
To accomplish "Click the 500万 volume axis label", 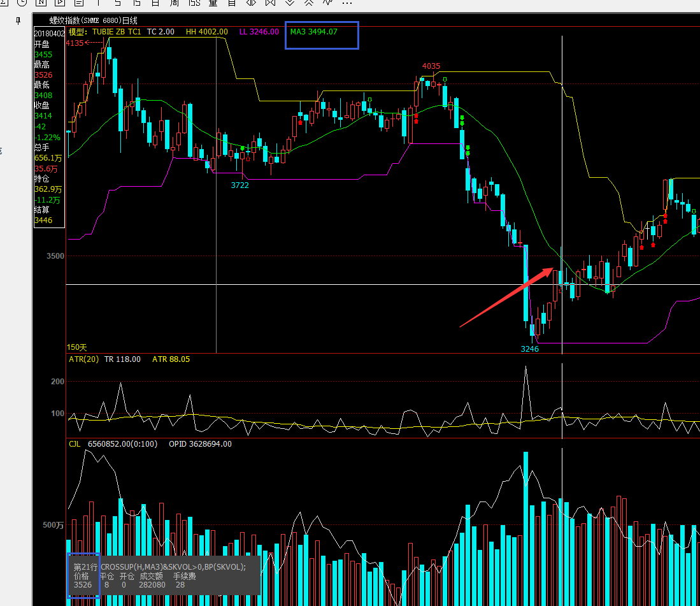I will point(53,525).
